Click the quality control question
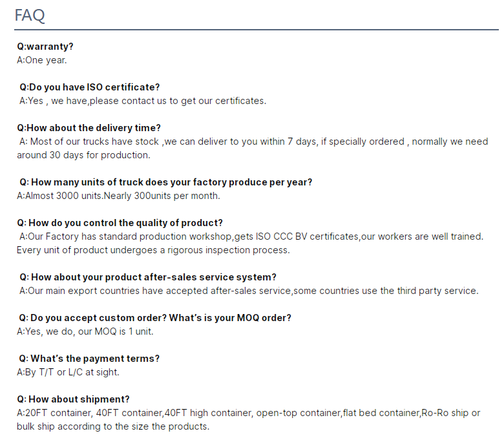The height and width of the screenshot is (440, 504). [120, 223]
